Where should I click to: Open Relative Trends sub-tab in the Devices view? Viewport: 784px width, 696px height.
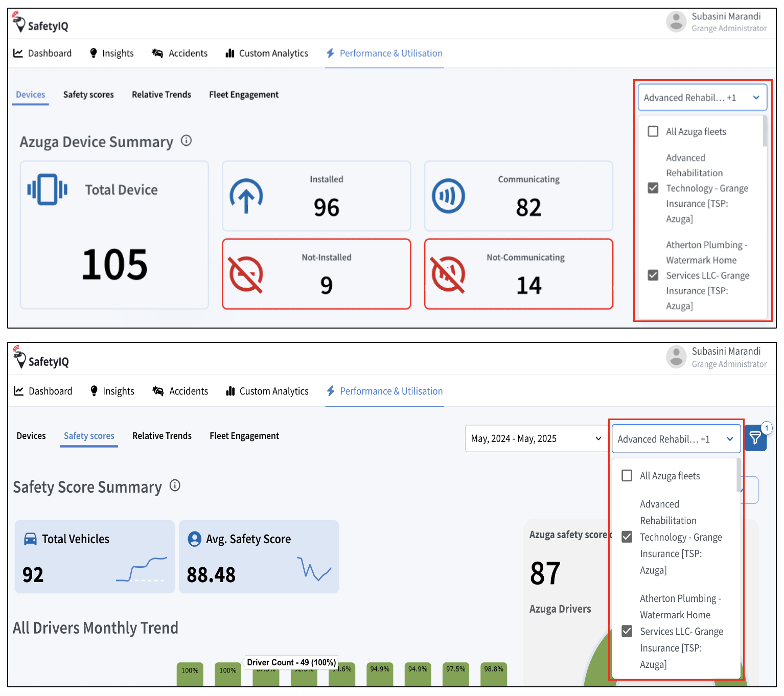[162, 95]
